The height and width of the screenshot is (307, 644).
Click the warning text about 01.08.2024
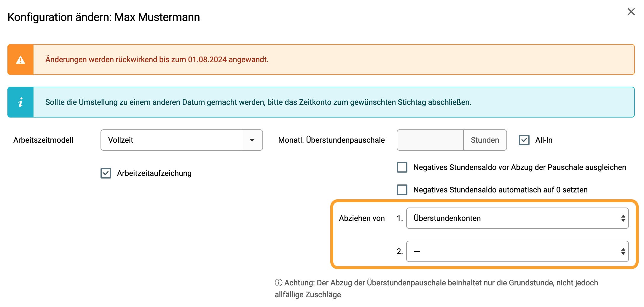(157, 60)
